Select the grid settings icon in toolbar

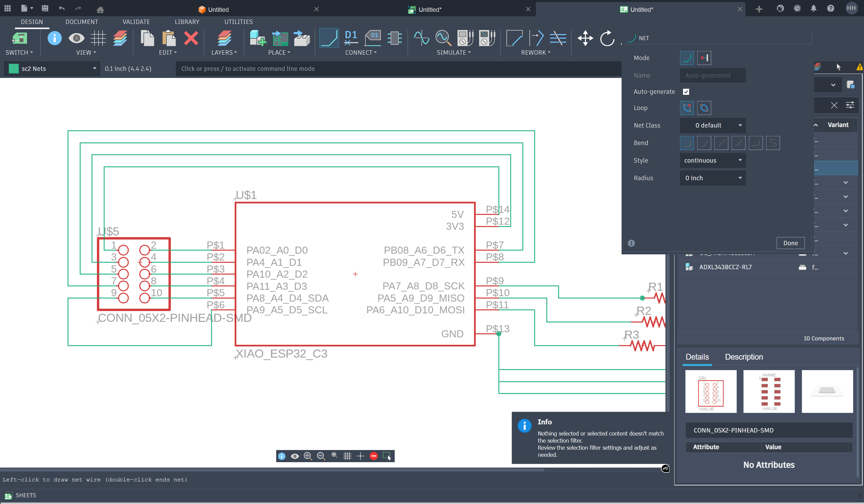98,38
